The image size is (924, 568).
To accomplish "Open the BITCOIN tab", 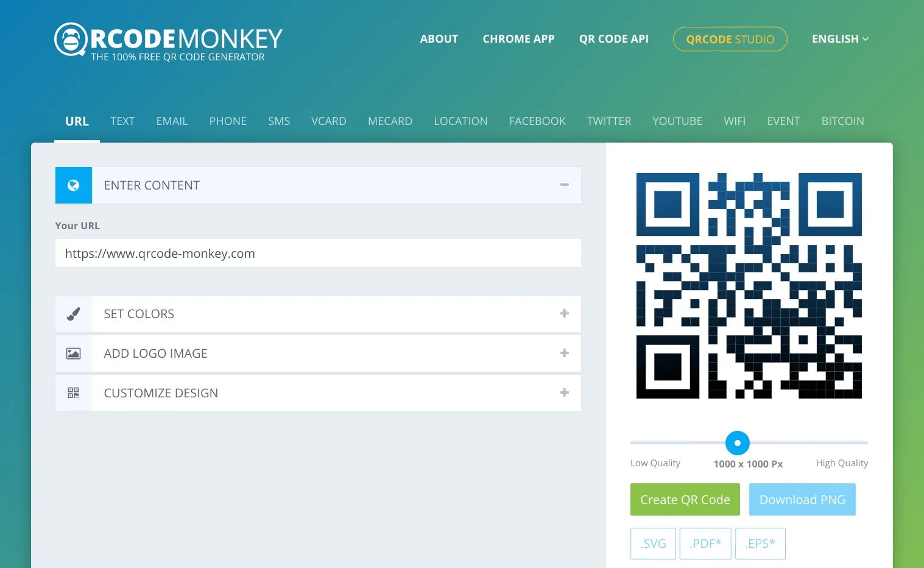I will [x=843, y=121].
